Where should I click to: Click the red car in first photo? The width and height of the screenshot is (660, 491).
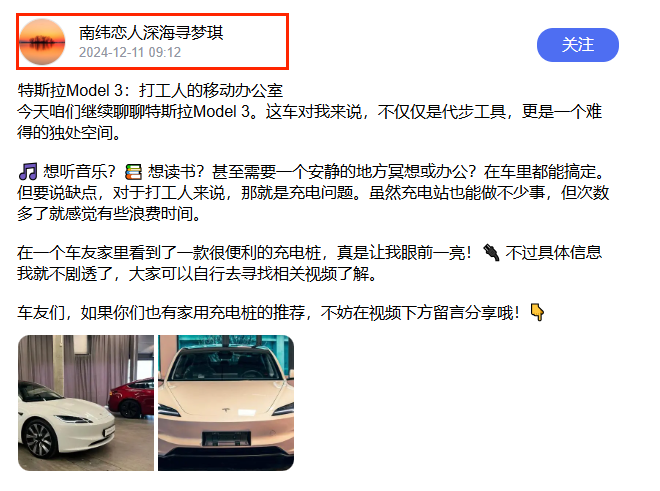tap(131, 398)
